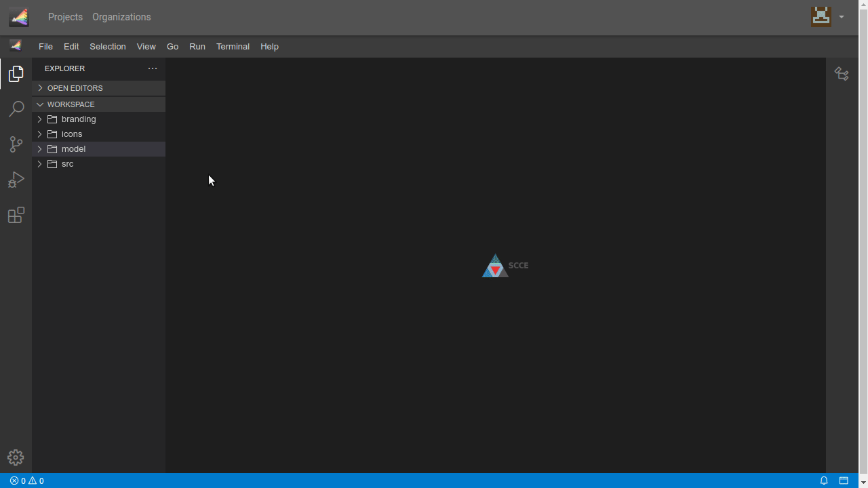Select the src folder name
Image resolution: width=868 pixels, height=488 pixels.
pyautogui.click(x=68, y=164)
